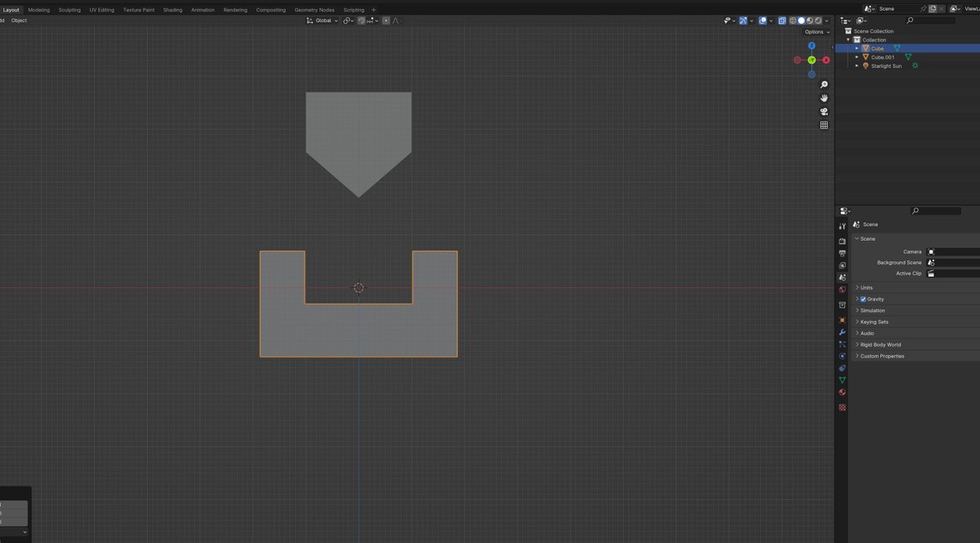Switch to wireframe viewport shading
Screen dimensions: 980x543
(792, 20)
